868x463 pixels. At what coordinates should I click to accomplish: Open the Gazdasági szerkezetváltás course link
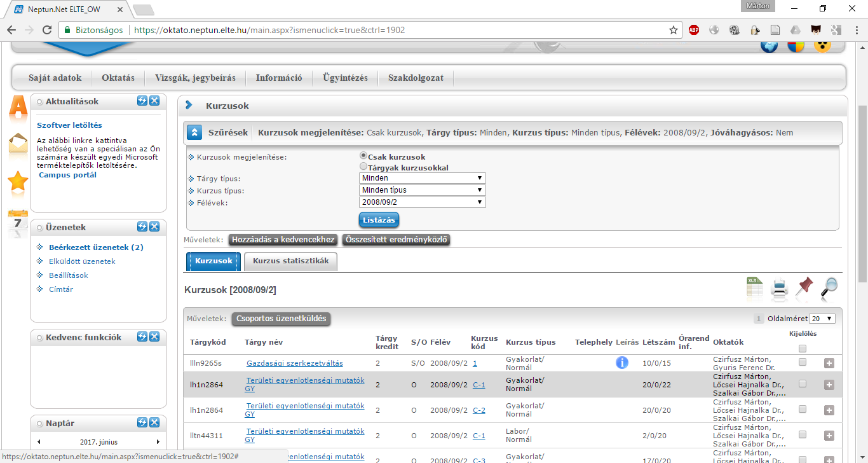coord(295,363)
